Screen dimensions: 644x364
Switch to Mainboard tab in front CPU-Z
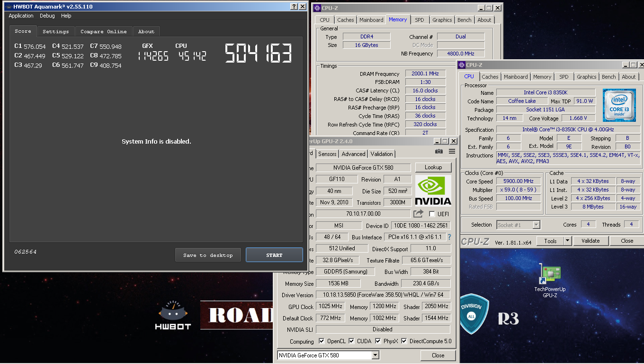tap(516, 77)
